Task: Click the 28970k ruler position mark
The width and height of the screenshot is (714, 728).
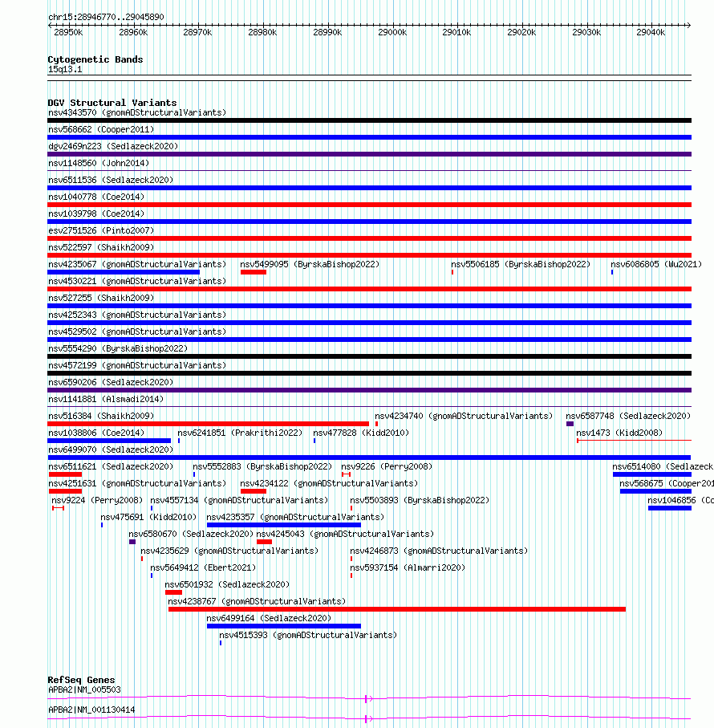Action: (x=197, y=32)
